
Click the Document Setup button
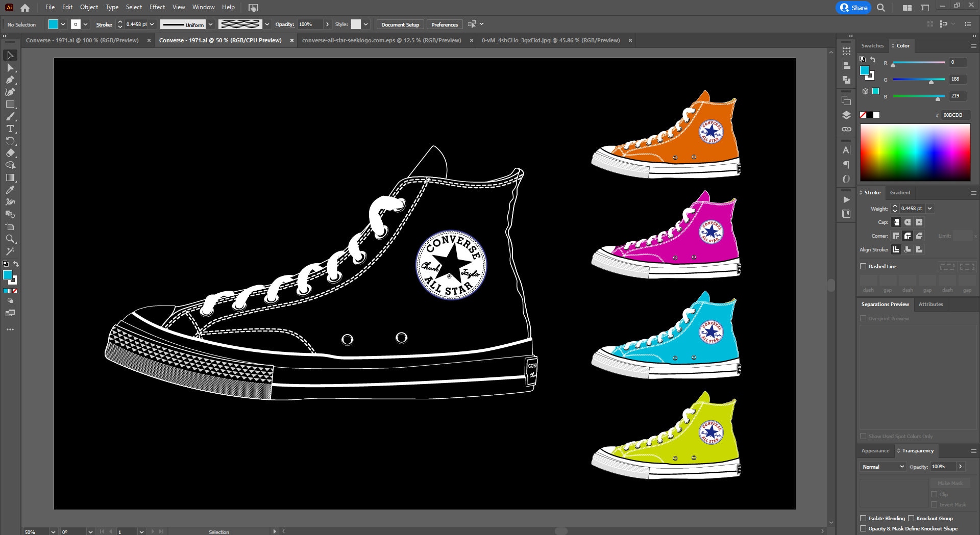pyautogui.click(x=400, y=24)
